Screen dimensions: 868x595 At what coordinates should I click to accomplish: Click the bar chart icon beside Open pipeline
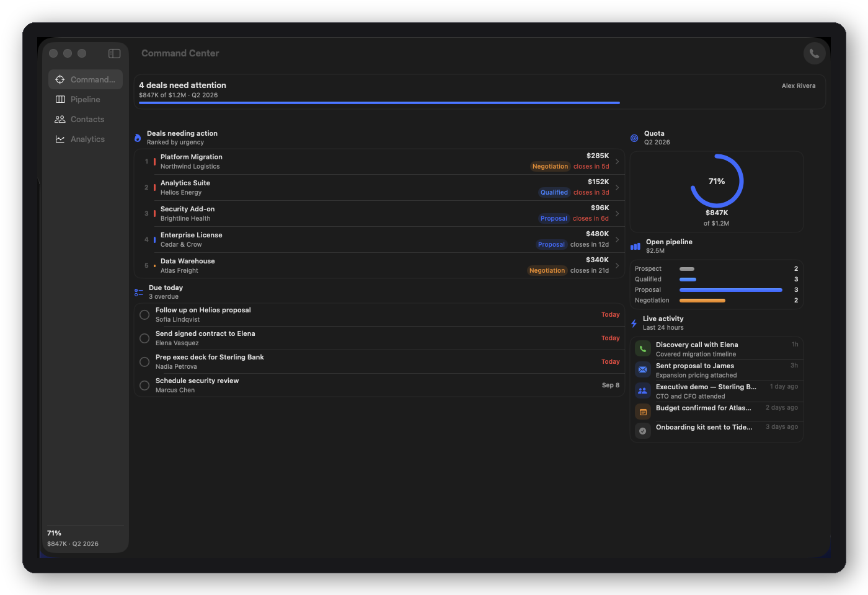pyautogui.click(x=635, y=246)
